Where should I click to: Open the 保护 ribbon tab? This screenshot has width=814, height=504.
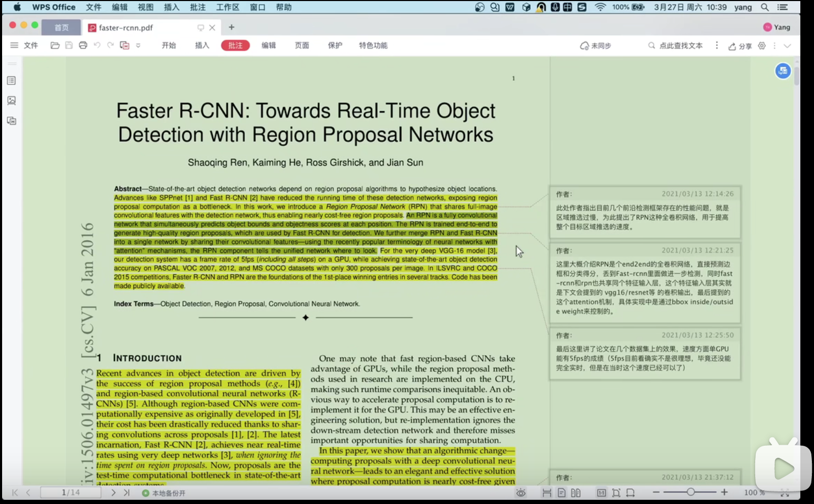pyautogui.click(x=335, y=46)
